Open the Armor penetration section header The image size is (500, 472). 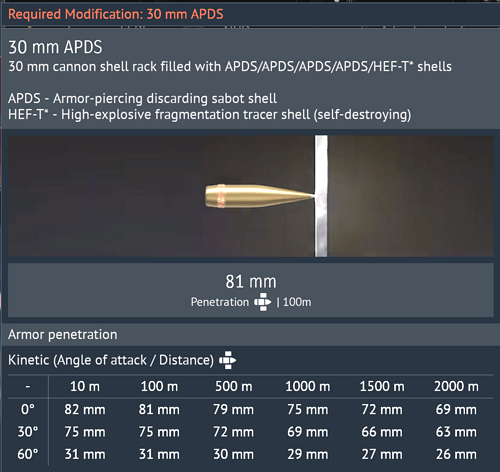[x=63, y=334]
